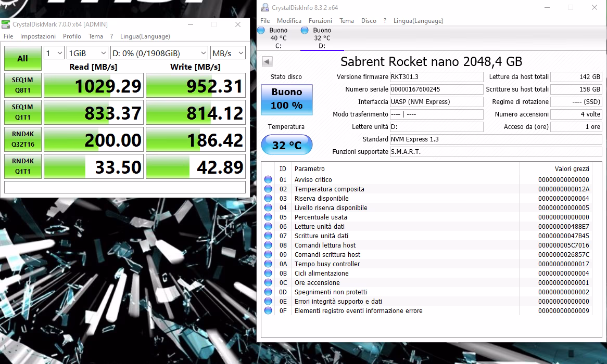Click blue status orb for drive C:
607x364 pixels.
coord(261,30)
